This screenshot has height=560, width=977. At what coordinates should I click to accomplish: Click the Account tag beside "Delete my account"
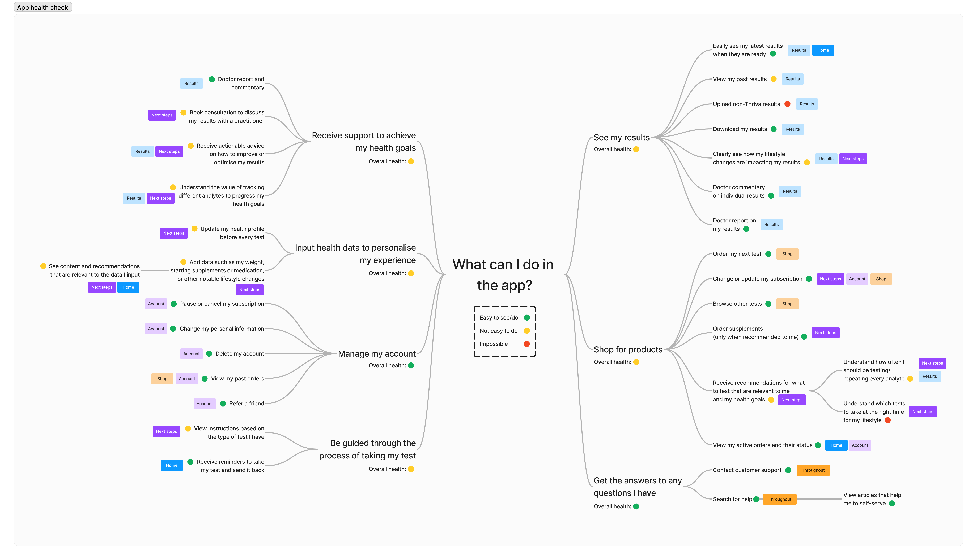tap(191, 354)
